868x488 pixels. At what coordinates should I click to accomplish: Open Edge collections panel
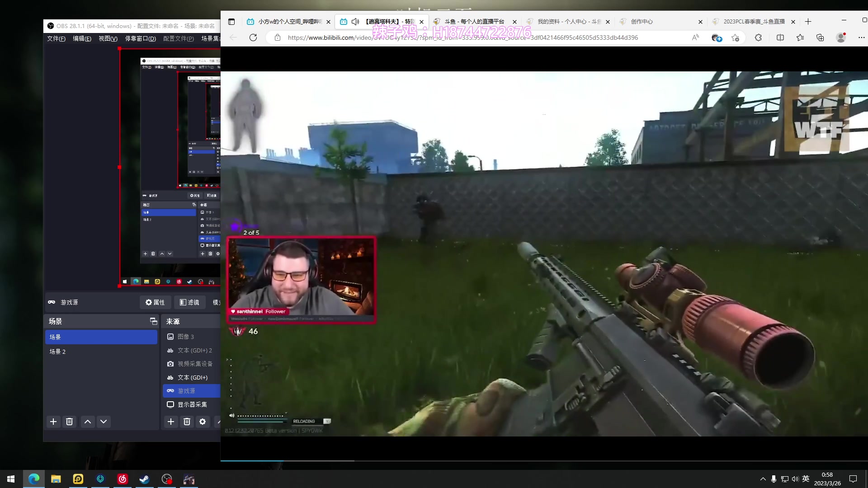point(820,38)
